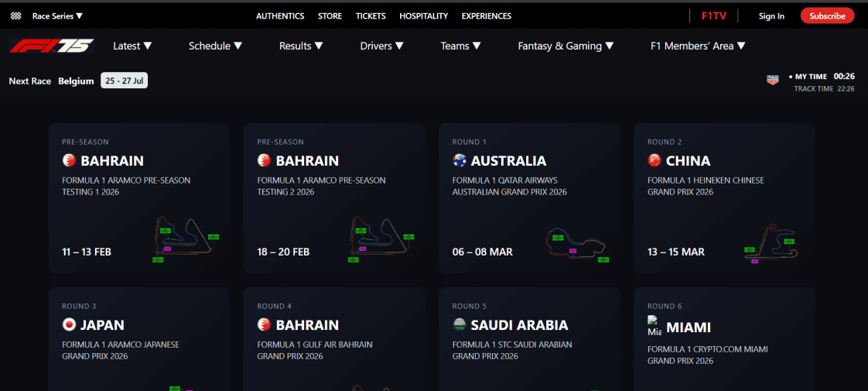Click Bahrain flag on Testing 2 card
This screenshot has width=868, height=391.
[264, 160]
